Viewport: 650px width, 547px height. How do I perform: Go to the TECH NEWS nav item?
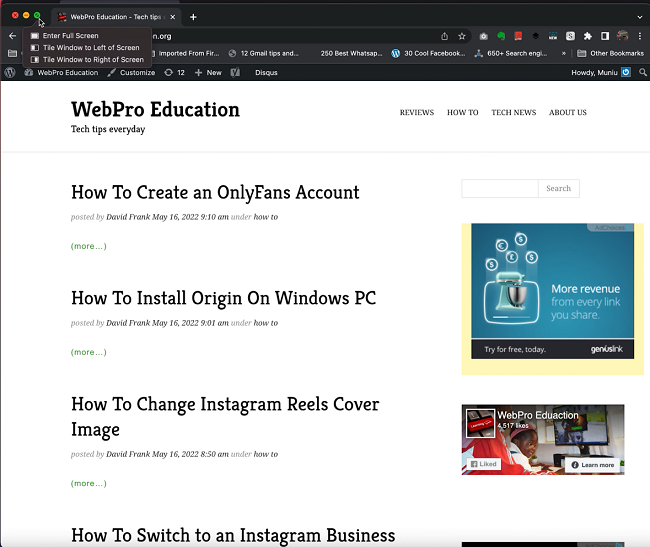514,112
